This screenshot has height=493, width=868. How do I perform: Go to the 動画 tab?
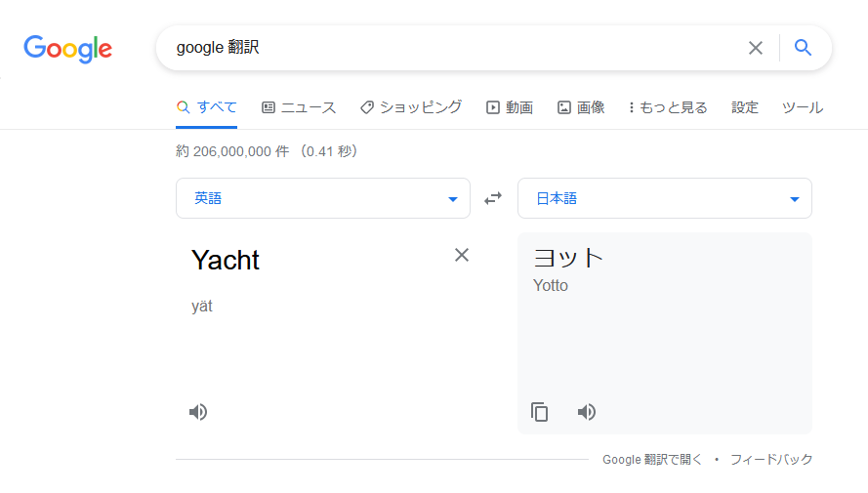[510, 107]
